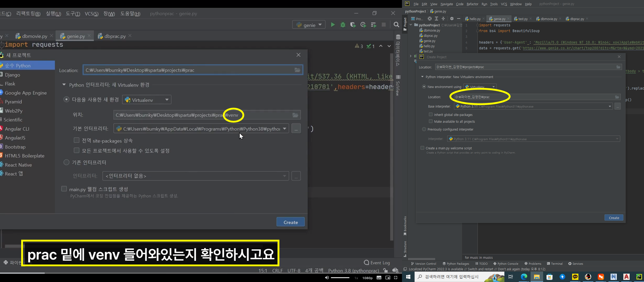Browse folder icon in Create Project Location field
644x282 pixels.
[618, 67]
